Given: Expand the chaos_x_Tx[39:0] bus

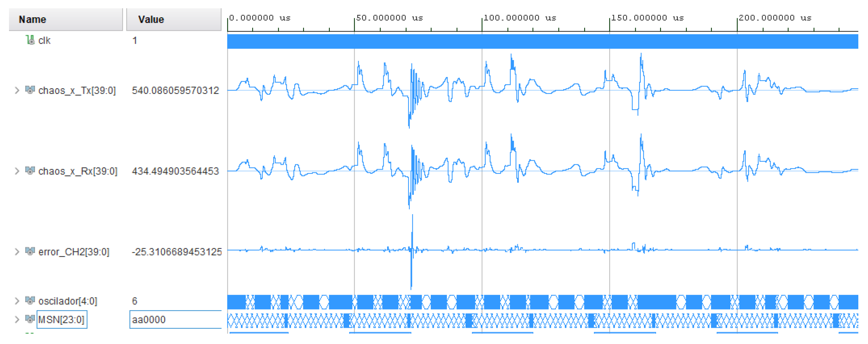Looking at the screenshot, I should point(17,90).
